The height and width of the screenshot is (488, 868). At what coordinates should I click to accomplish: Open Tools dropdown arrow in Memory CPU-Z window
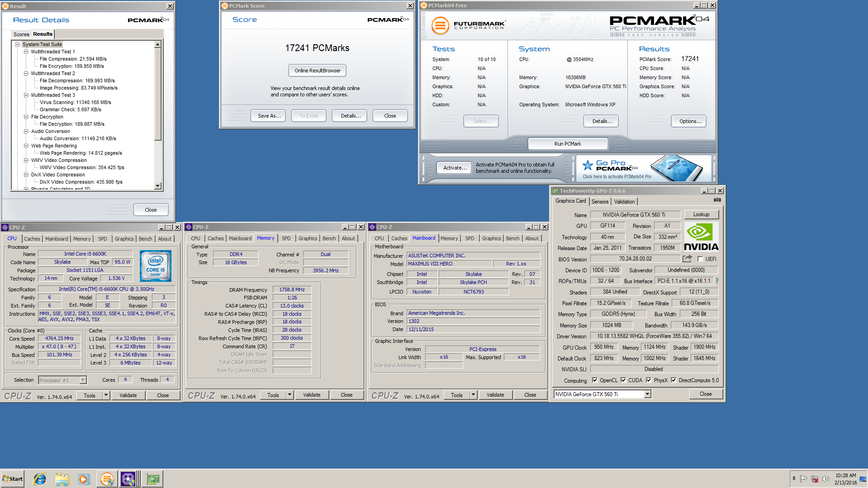point(289,395)
